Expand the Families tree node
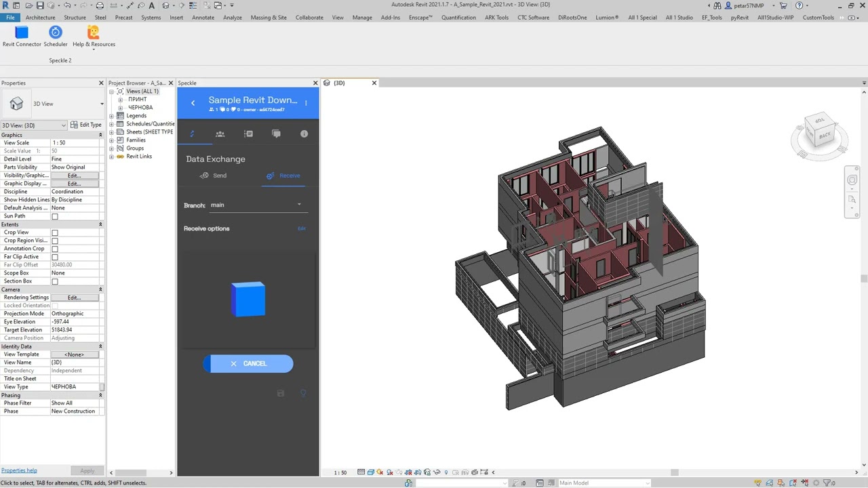 112,140
